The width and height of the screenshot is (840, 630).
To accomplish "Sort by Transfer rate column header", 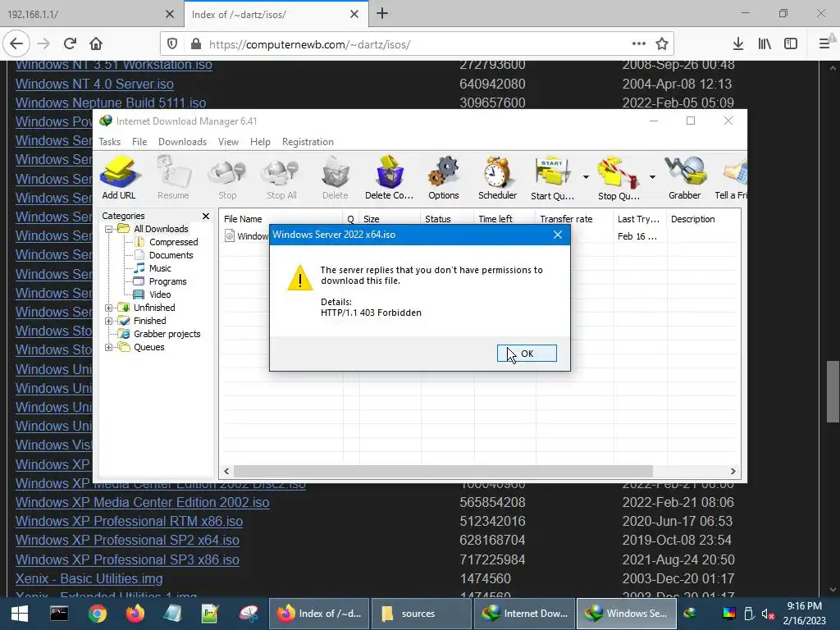I will point(573,218).
